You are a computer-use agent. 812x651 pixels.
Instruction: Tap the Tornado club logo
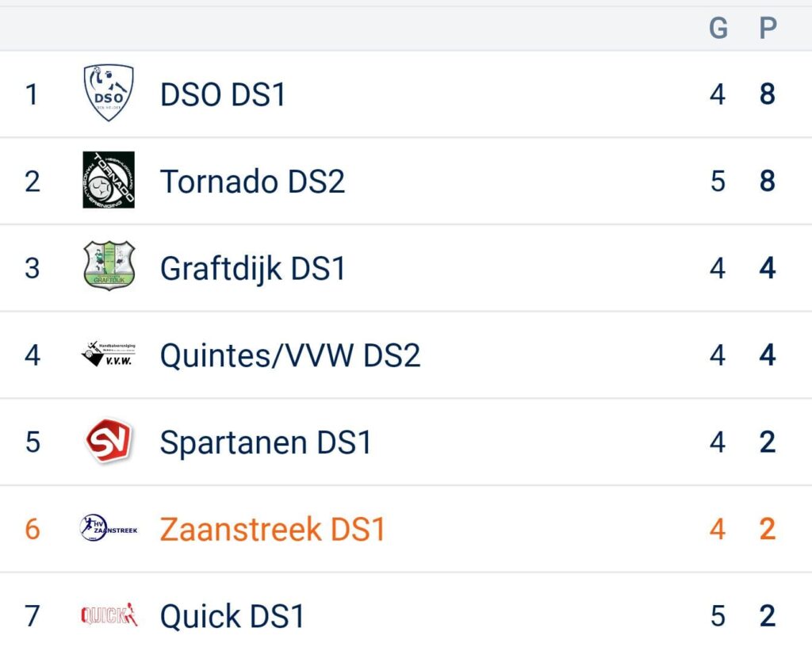(109, 180)
